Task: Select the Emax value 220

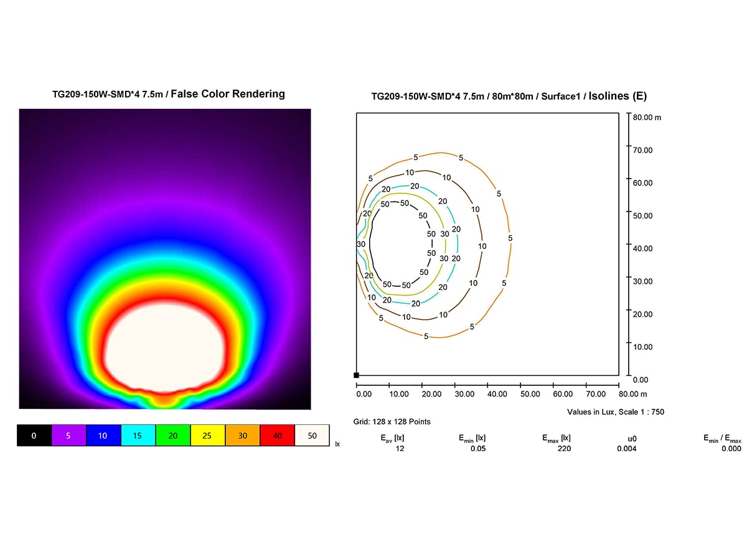Action: click(563, 449)
